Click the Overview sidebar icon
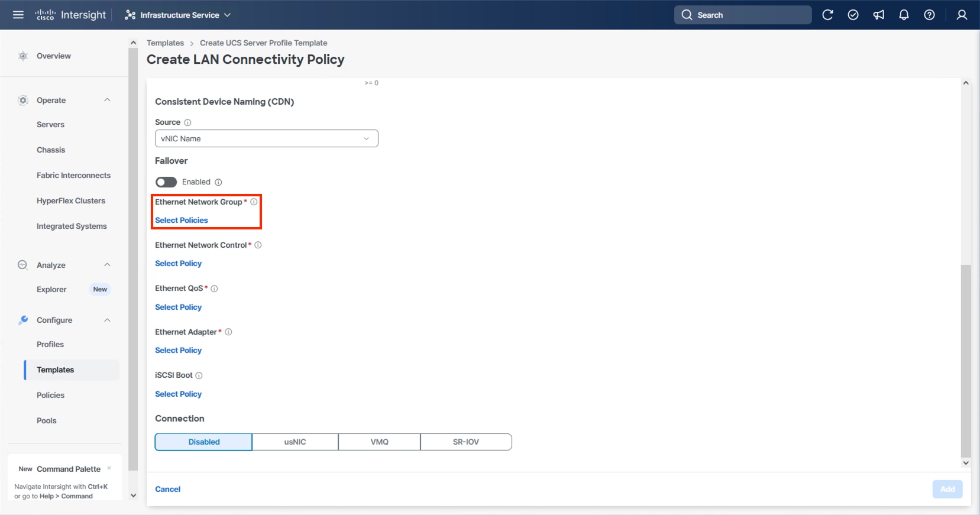 [23, 56]
